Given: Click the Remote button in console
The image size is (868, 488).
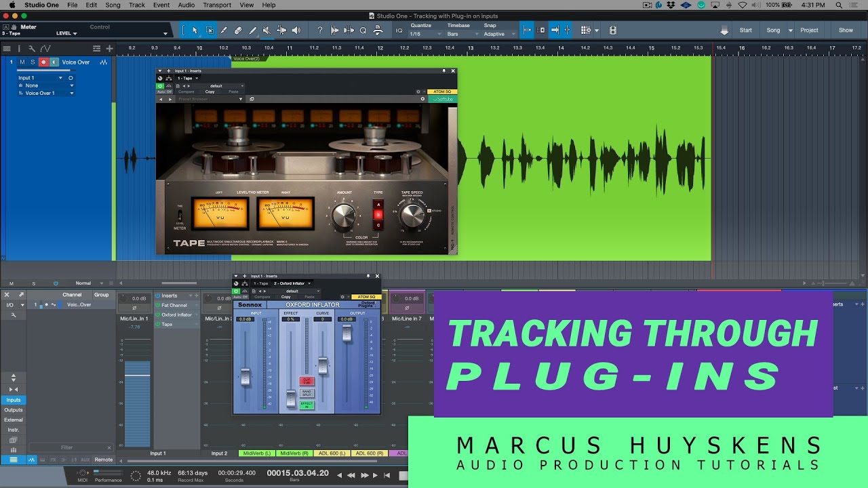Looking at the screenshot, I should 104,460.
